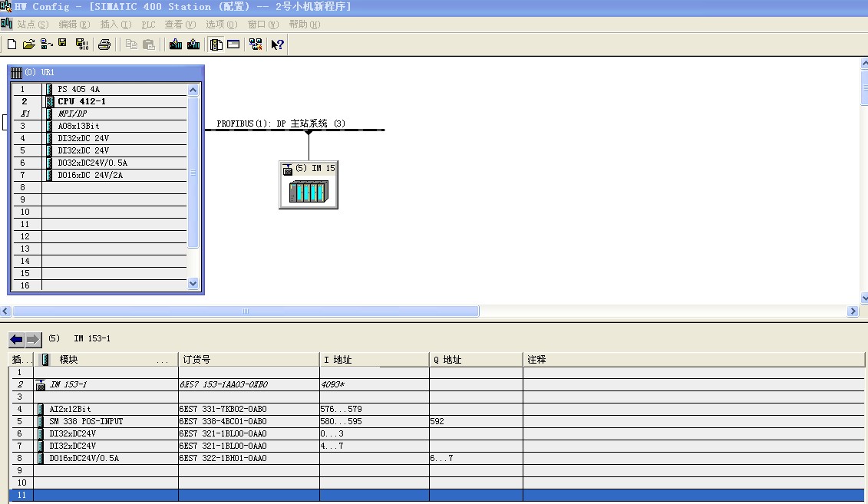The image size is (868, 504).
Task: Click the address overview window icon
Action: pos(233,44)
